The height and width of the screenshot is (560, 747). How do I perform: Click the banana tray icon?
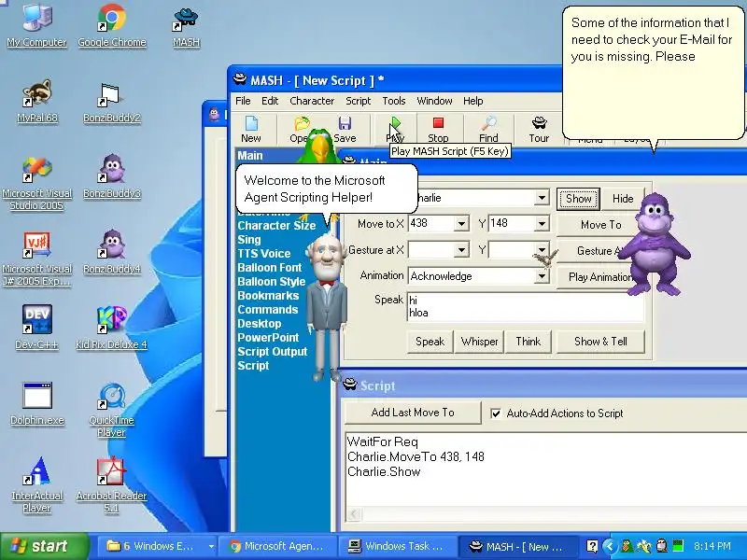coord(644,546)
